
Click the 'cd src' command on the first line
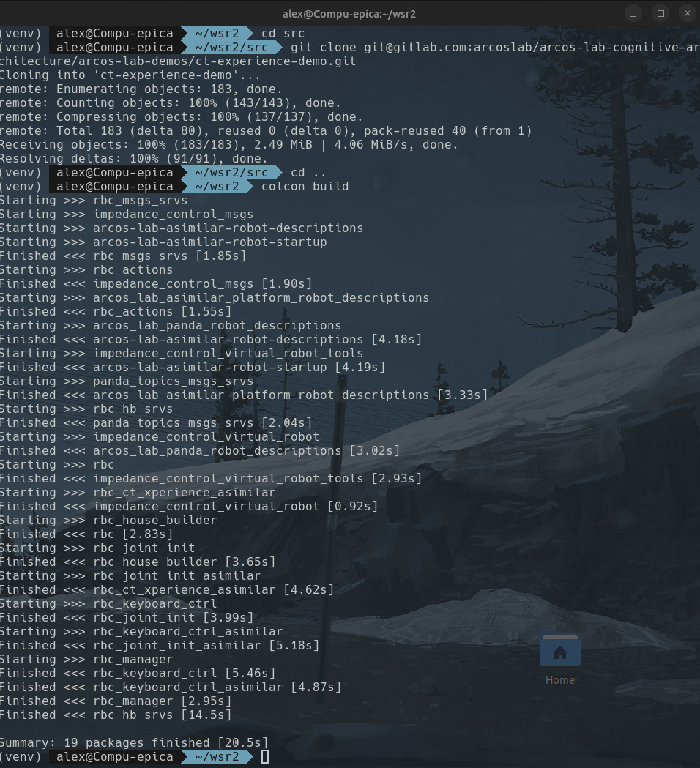tap(283, 33)
